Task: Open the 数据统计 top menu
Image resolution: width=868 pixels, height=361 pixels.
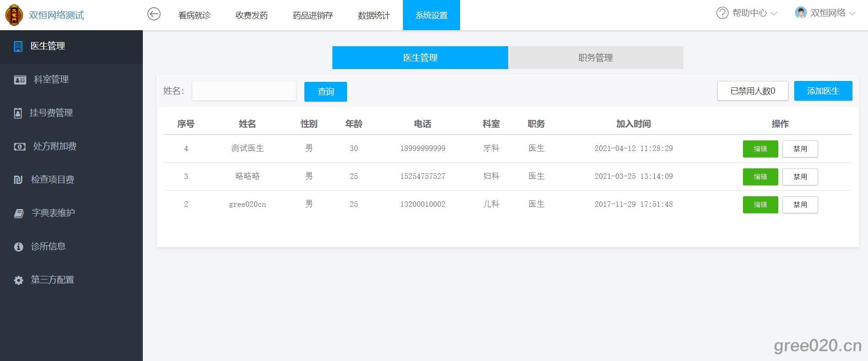Action: point(374,15)
